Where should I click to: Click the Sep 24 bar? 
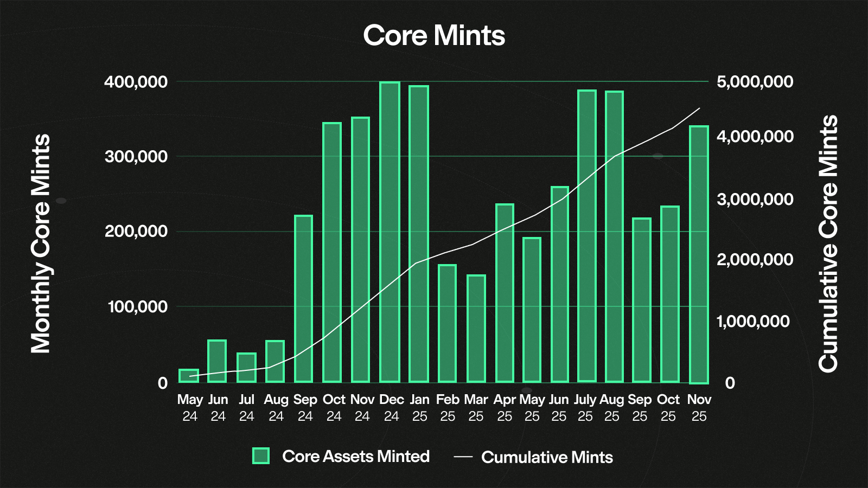coord(304,299)
